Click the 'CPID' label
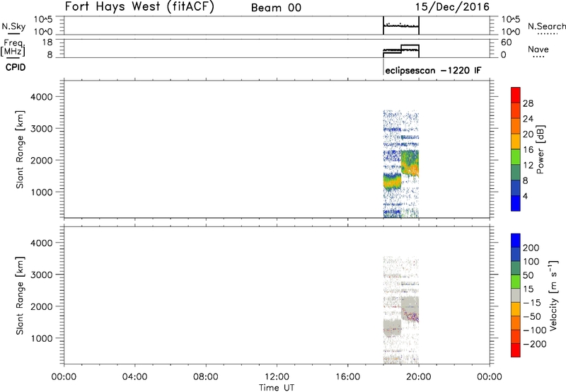This screenshot has width=566, height=392. point(16,67)
